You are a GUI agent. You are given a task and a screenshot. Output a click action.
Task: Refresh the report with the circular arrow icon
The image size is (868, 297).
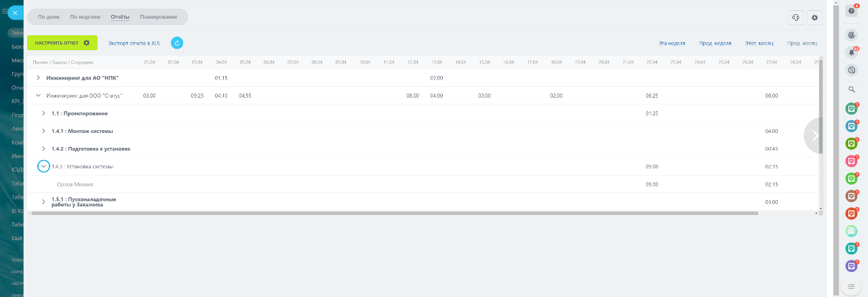177,43
